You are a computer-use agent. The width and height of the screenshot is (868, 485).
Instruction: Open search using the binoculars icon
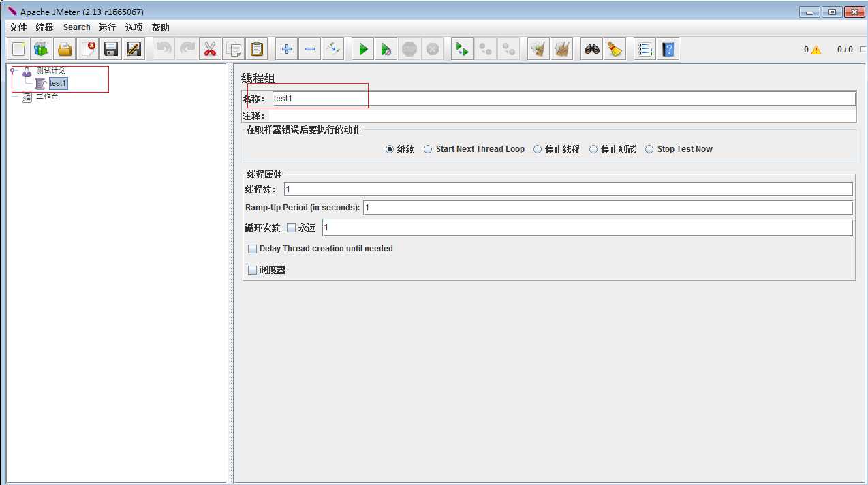point(592,49)
